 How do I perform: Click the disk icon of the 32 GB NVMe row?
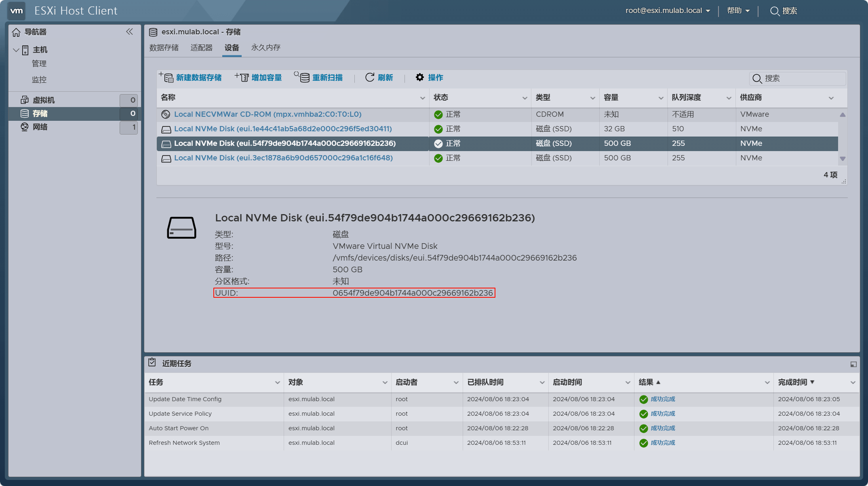click(166, 129)
